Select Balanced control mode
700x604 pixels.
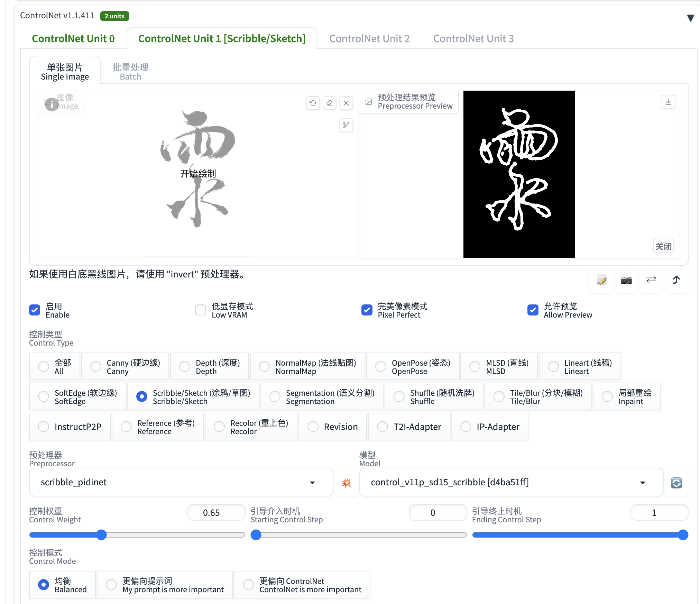(x=63, y=585)
